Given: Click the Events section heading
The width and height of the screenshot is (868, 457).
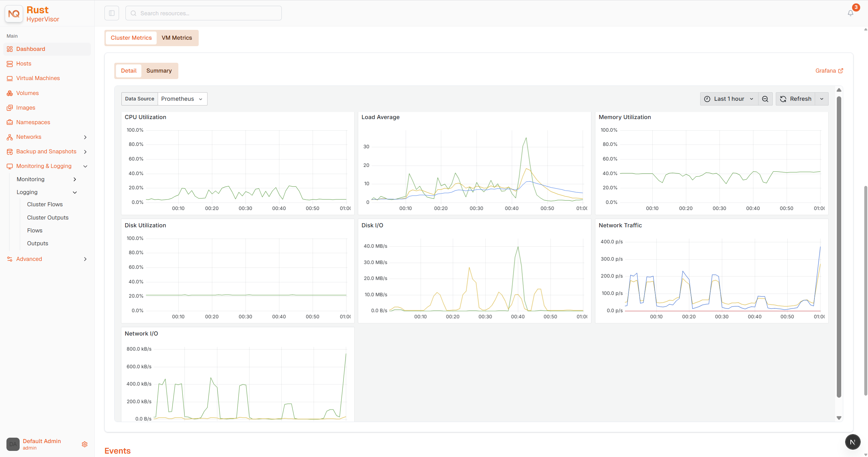Looking at the screenshot, I should [117, 451].
